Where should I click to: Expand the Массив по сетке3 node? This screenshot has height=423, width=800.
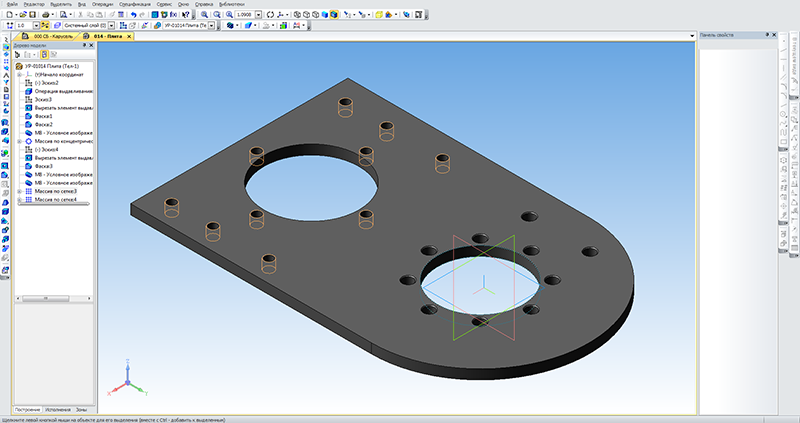click(x=19, y=191)
